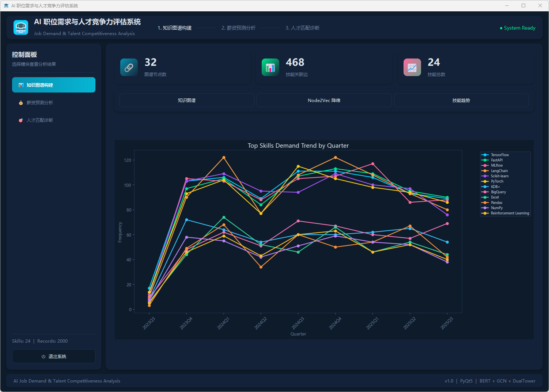This screenshot has width=549, height=392.
Task: Click the green bar chart skill edges icon
Action: pyautogui.click(x=270, y=67)
